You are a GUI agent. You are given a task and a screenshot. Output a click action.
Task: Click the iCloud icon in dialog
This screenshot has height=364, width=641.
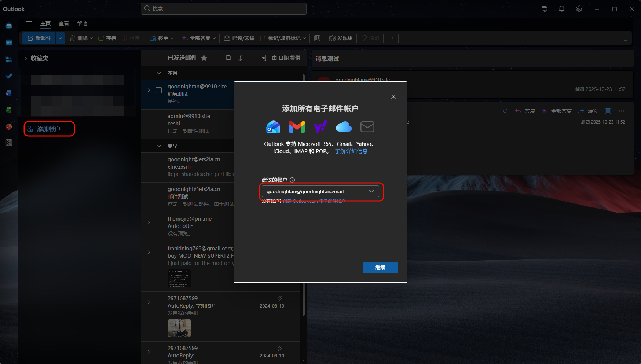coord(344,127)
